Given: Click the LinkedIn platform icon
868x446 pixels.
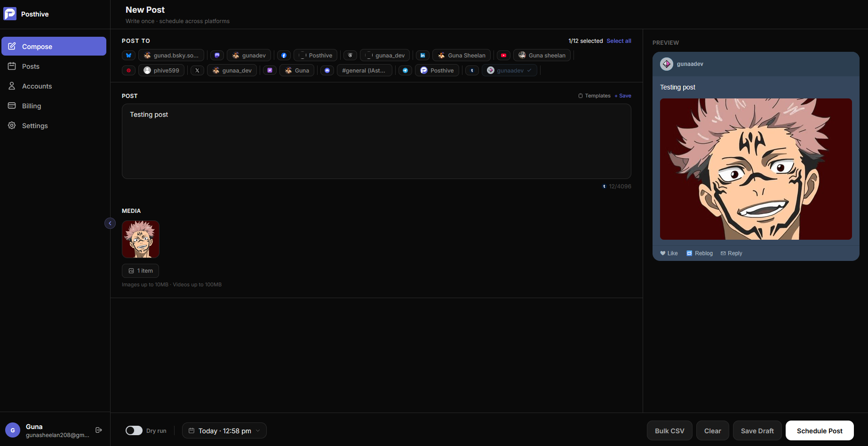Looking at the screenshot, I should click(422, 56).
